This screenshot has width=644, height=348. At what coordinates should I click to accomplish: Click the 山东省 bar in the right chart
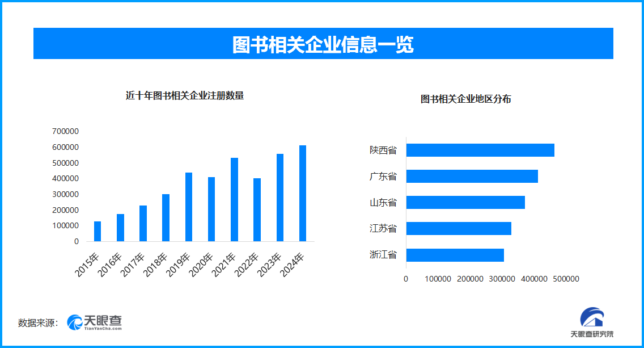(x=467, y=202)
